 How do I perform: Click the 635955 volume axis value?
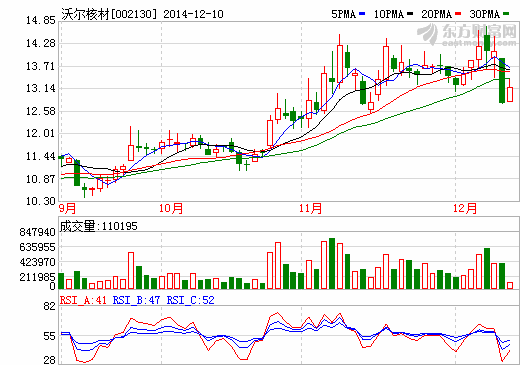[x=37, y=247]
